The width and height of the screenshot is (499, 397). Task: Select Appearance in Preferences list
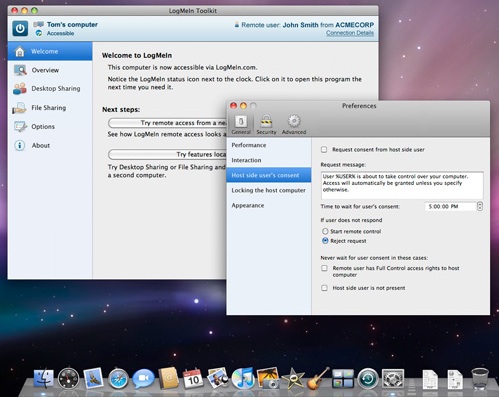tap(269, 205)
